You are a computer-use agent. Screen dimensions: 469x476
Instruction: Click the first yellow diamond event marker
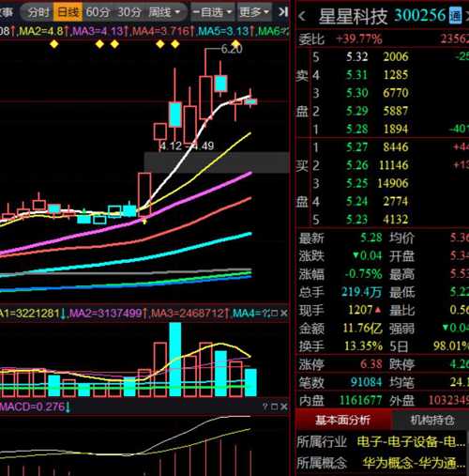point(54,44)
